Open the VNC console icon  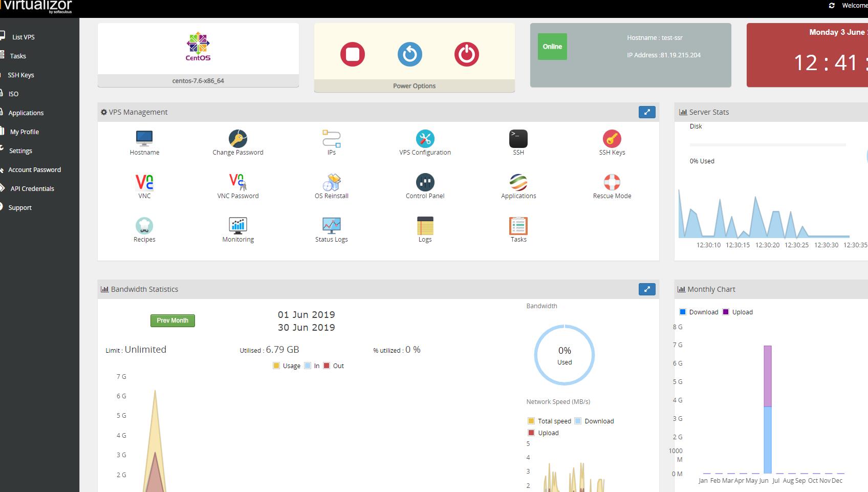[144, 182]
